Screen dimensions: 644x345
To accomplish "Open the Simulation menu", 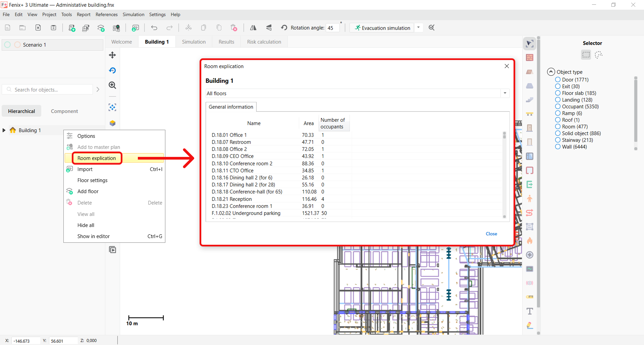I will click(133, 14).
